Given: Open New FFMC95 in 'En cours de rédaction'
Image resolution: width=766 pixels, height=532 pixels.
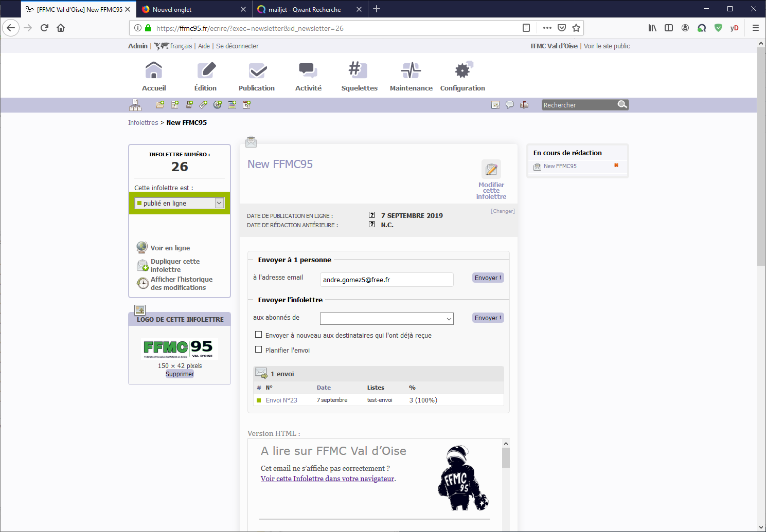Looking at the screenshot, I should [x=560, y=166].
